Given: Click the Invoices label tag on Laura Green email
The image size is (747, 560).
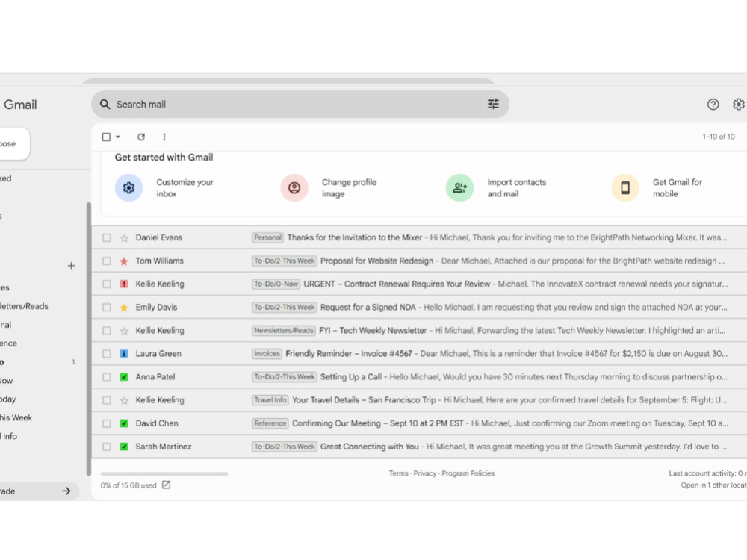Looking at the screenshot, I should [267, 354].
